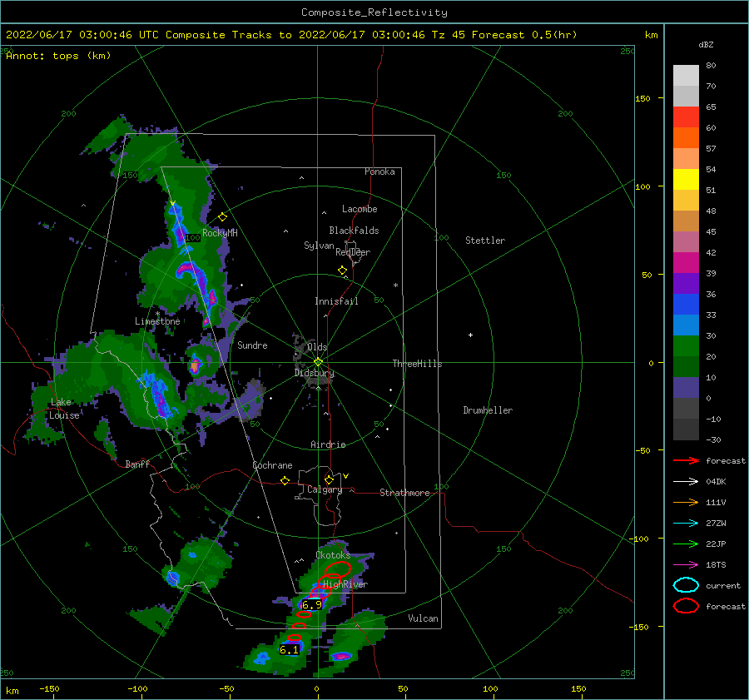Click the 'HighRiver' city label
This screenshot has height=700, width=749.
(x=345, y=584)
